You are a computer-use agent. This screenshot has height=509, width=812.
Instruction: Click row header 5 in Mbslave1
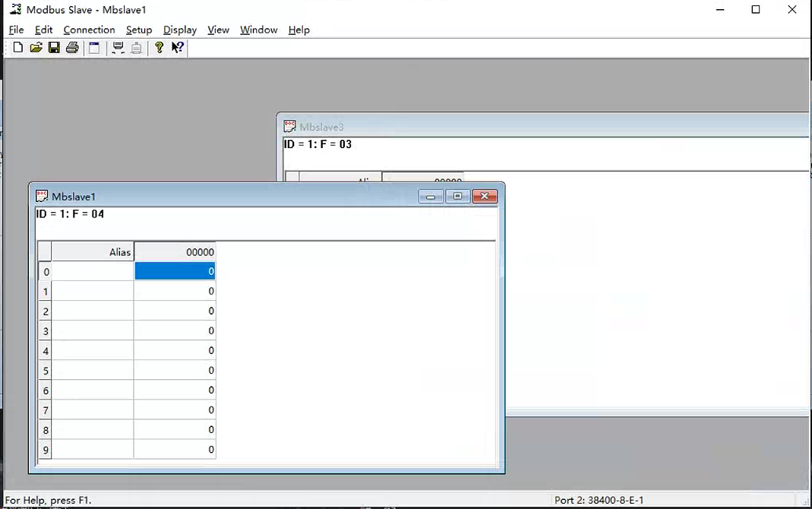(45, 371)
